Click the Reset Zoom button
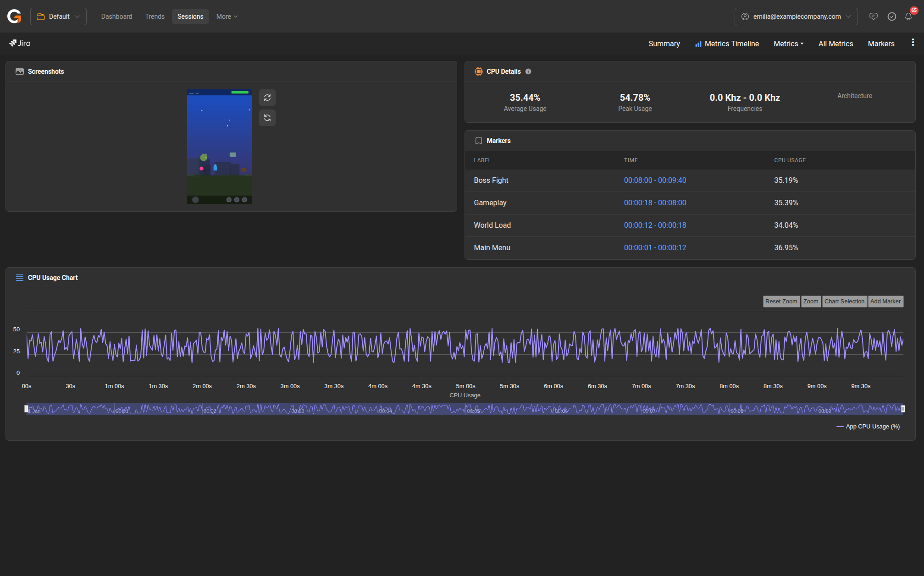The image size is (924, 576). coord(781,302)
